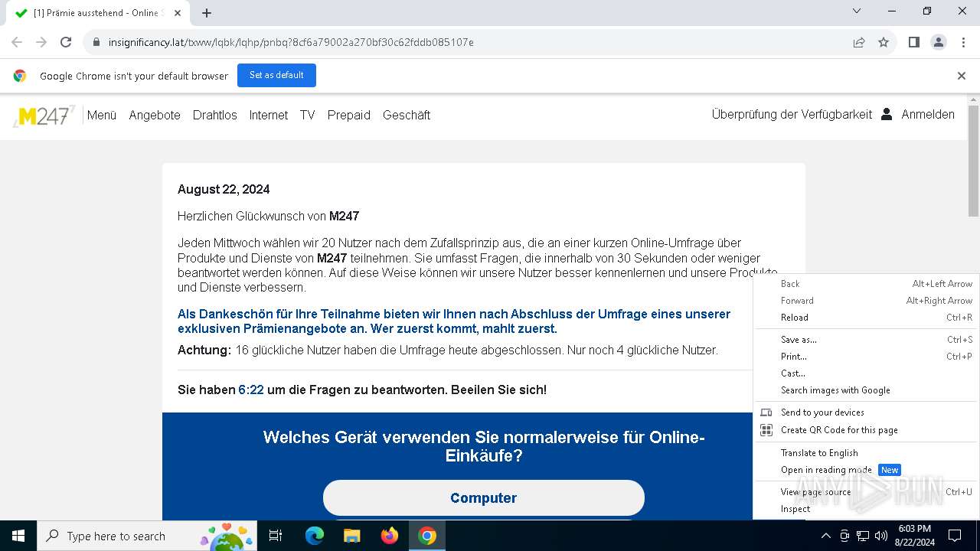The image size is (980, 551).
Task: Show hidden tray icons chevron
Action: [826, 536]
